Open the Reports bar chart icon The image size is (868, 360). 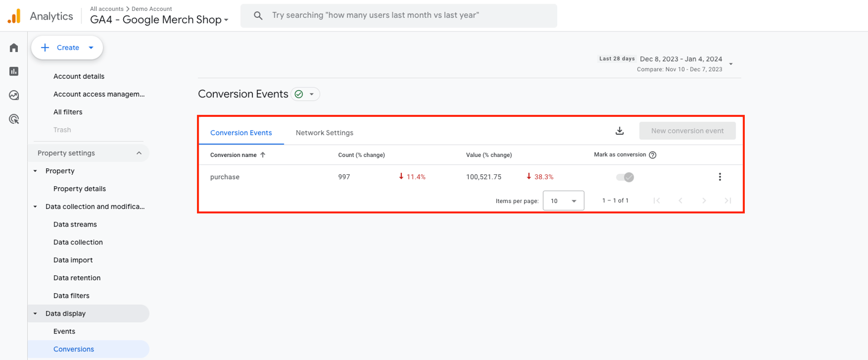click(14, 71)
